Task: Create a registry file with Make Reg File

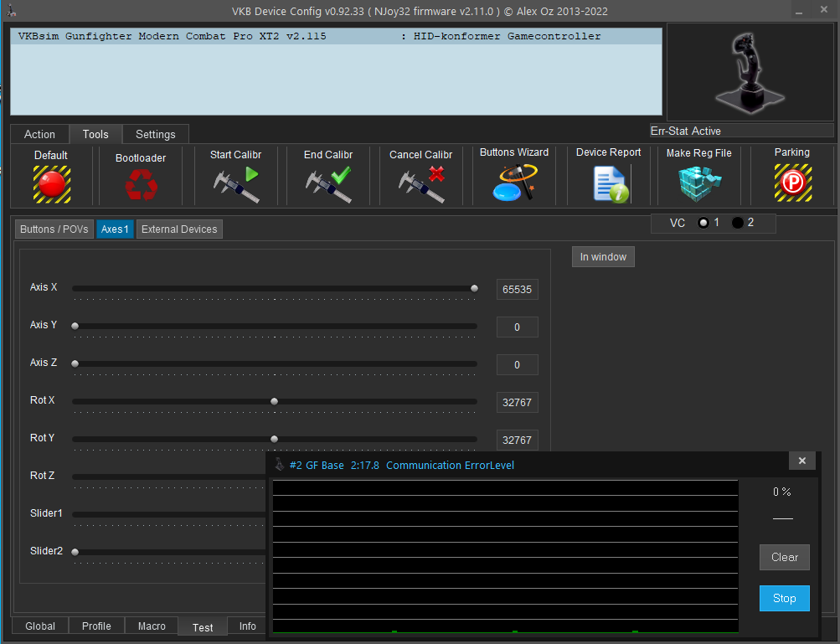Action: click(x=699, y=183)
